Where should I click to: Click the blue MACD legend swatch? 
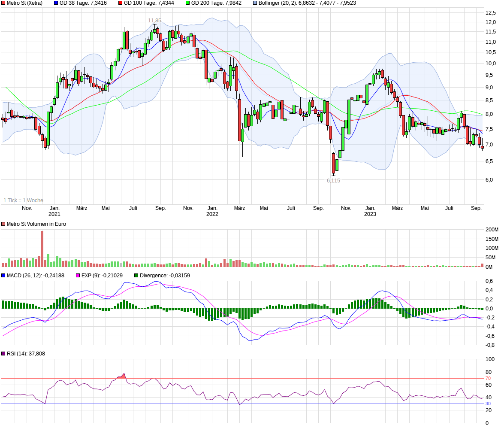point(3,276)
